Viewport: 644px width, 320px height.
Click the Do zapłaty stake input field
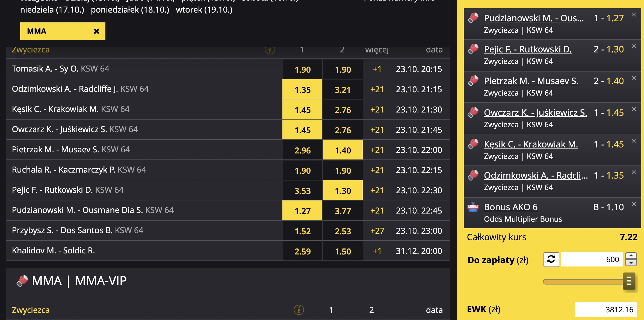592,259
